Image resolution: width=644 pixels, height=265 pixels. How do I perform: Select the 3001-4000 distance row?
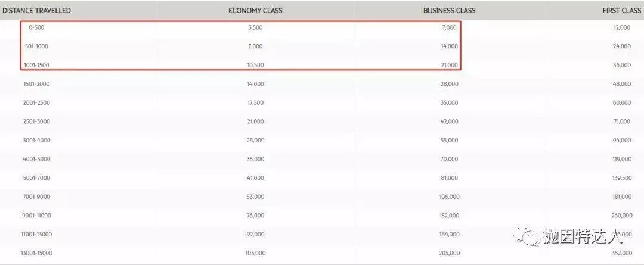click(322, 141)
